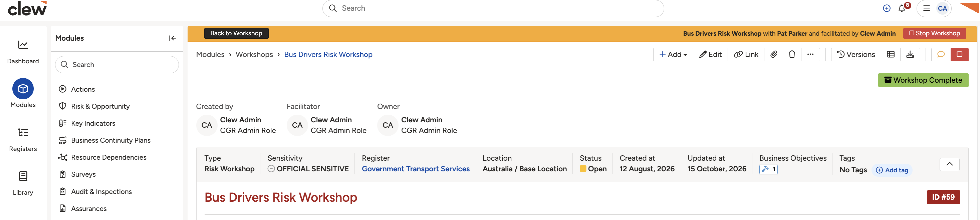Viewport: 980px width, 220px height.
Task: Click the Link button
Action: pyautogui.click(x=746, y=54)
